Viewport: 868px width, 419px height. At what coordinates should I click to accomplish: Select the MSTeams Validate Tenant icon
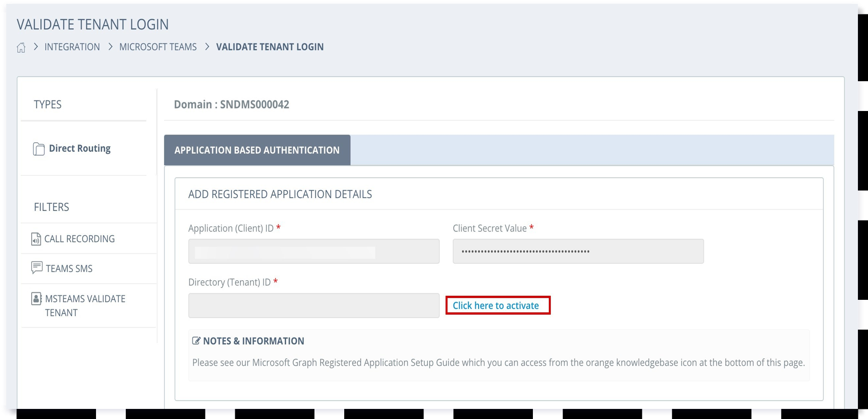click(x=36, y=299)
